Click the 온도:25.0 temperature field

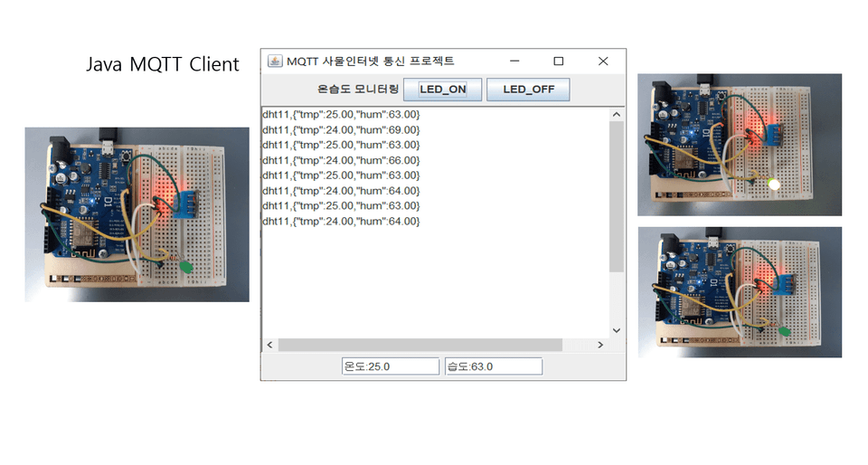(391, 366)
